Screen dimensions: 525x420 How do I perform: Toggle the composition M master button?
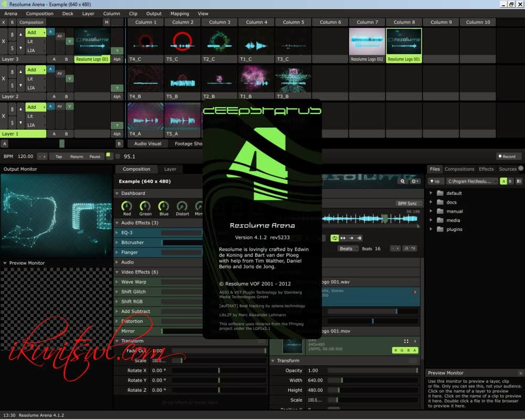pyautogui.click(x=107, y=22)
